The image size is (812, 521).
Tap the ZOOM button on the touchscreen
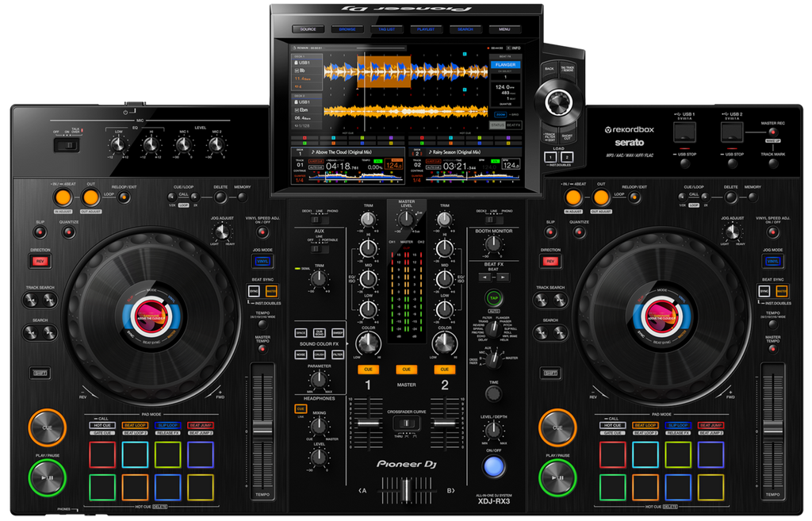pyautogui.click(x=501, y=115)
